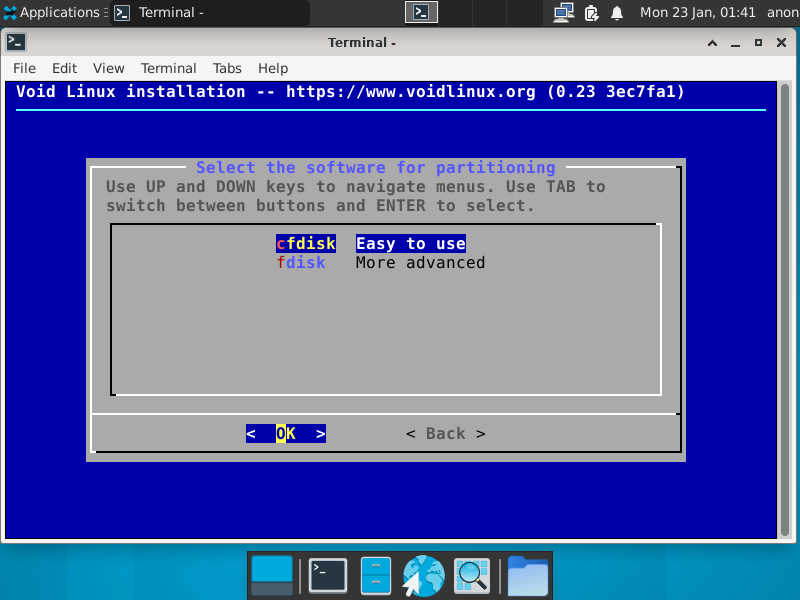Click the terminal icon in the title bar
The image size is (800, 600).
pos(16,42)
